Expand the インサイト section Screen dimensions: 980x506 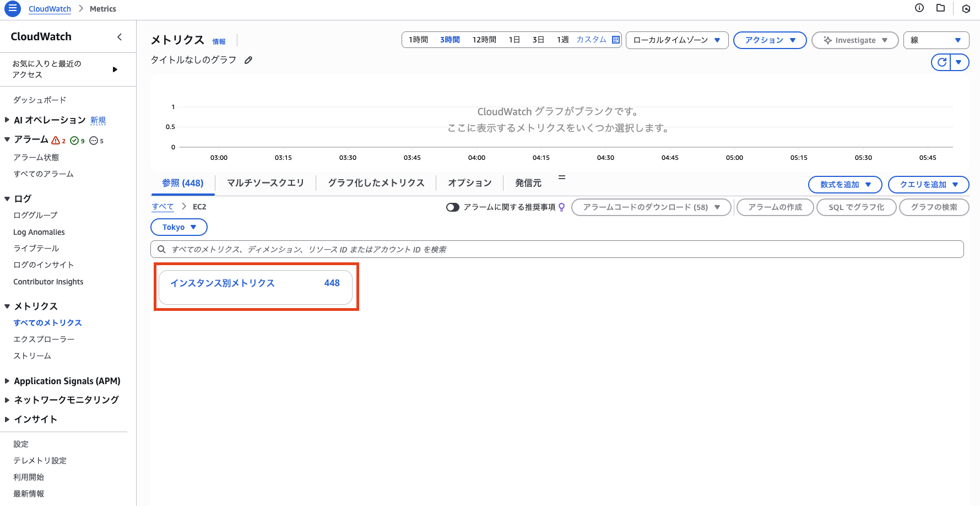tap(7, 419)
